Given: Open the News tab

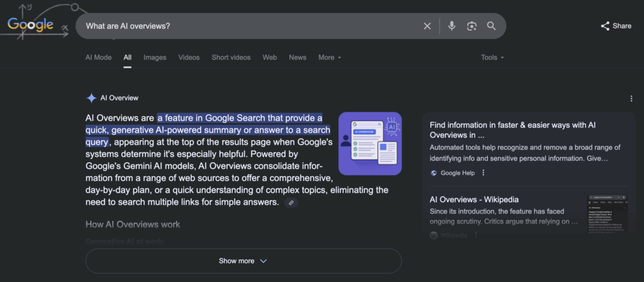Looking at the screenshot, I should coord(297,57).
